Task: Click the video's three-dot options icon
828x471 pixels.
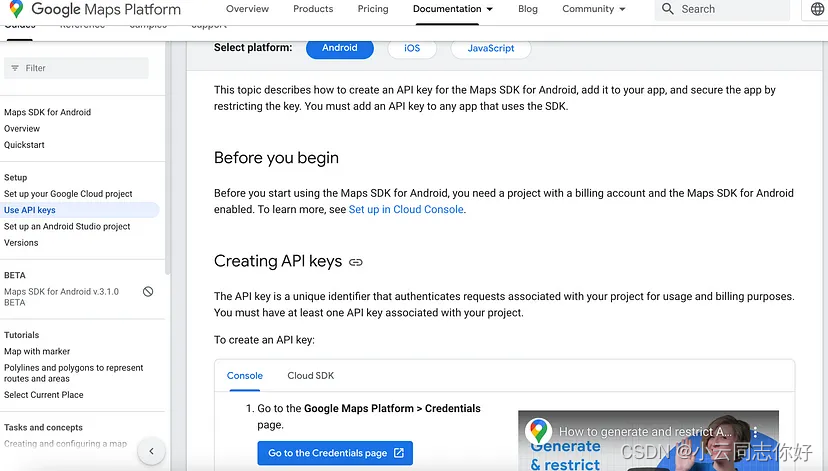Action: [755, 432]
